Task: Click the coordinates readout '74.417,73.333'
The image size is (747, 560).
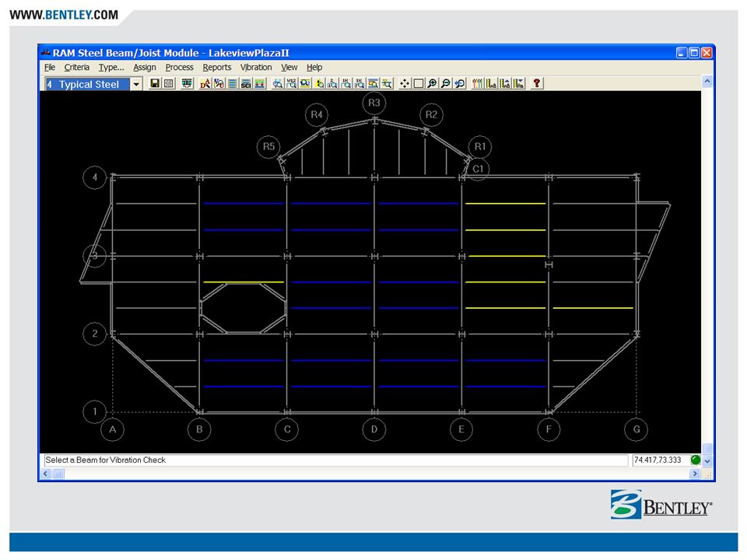Action: pos(658,460)
